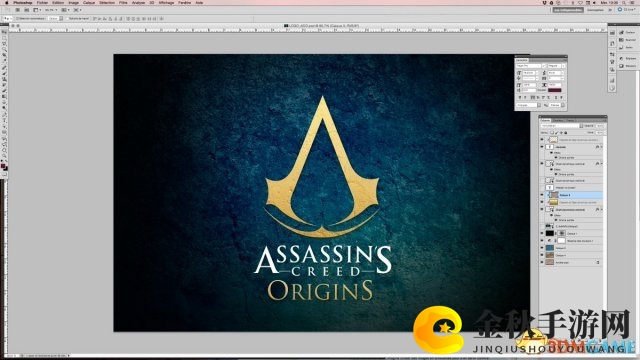
Task: Open the Calque menu
Action: pyautogui.click(x=89, y=2)
